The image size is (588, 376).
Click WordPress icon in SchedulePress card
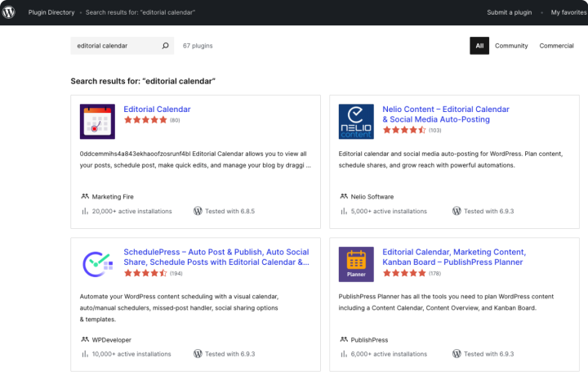pos(198,353)
